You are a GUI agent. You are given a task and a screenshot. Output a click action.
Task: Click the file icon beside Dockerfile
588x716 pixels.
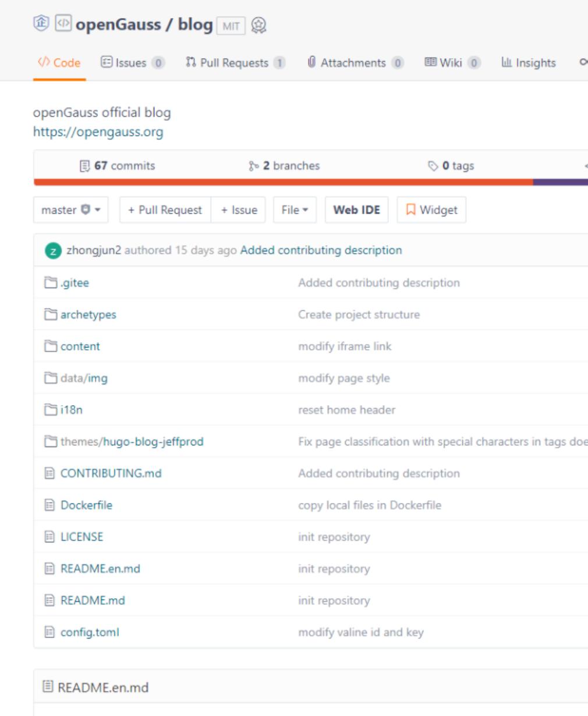click(50, 505)
